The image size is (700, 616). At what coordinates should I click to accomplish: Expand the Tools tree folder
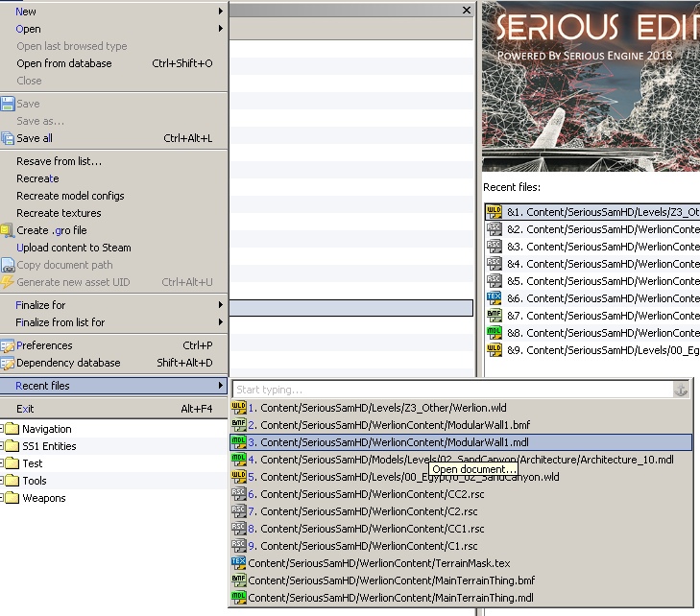coord(2,481)
